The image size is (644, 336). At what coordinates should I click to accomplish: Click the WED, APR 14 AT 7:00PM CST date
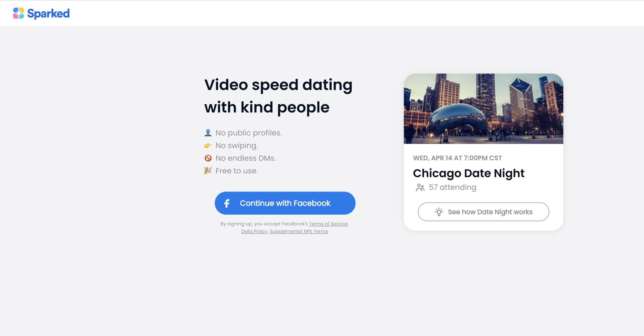[457, 158]
